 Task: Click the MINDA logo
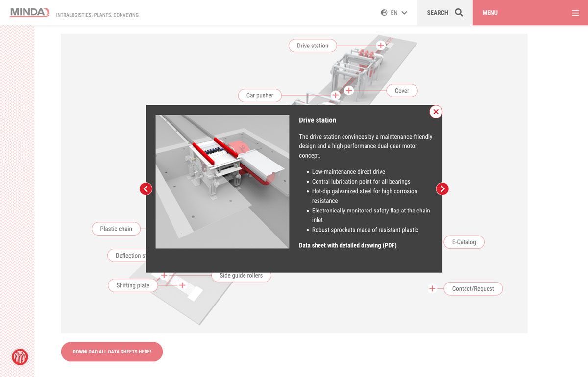(29, 12)
